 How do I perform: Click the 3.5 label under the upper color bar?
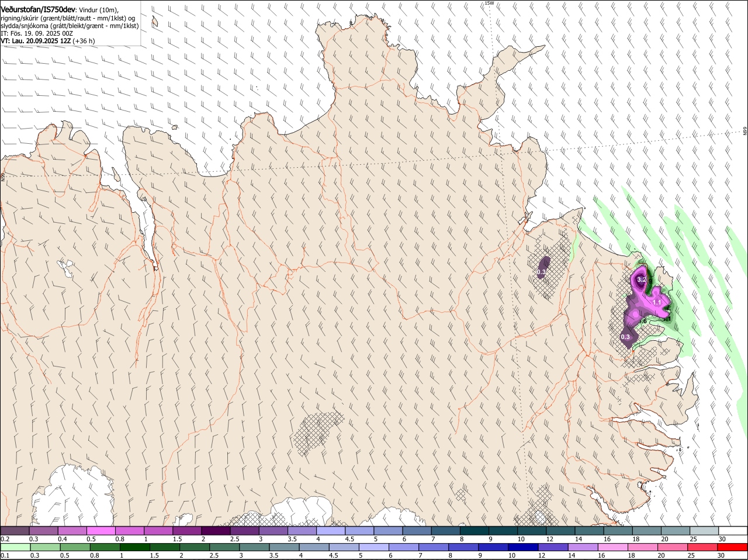point(291,539)
